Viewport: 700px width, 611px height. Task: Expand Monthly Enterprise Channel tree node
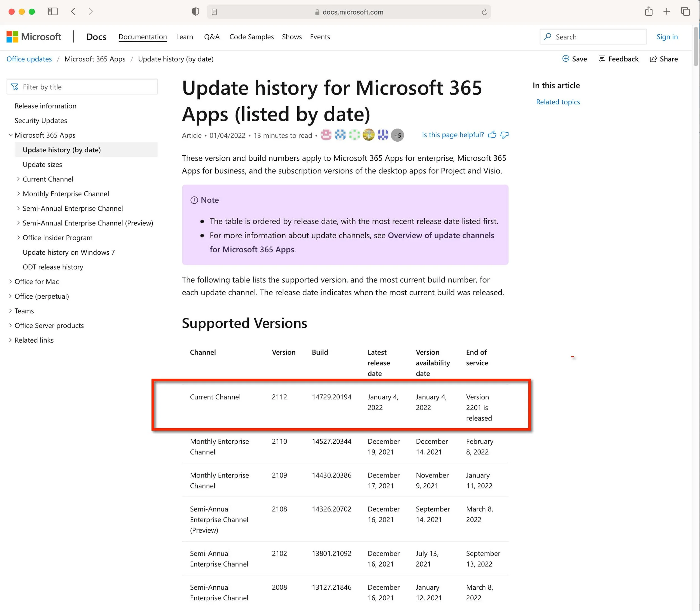click(x=18, y=194)
